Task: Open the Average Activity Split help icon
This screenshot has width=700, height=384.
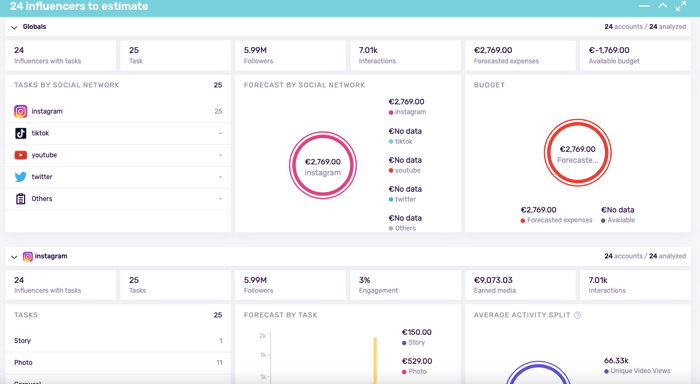Action: pyautogui.click(x=577, y=315)
